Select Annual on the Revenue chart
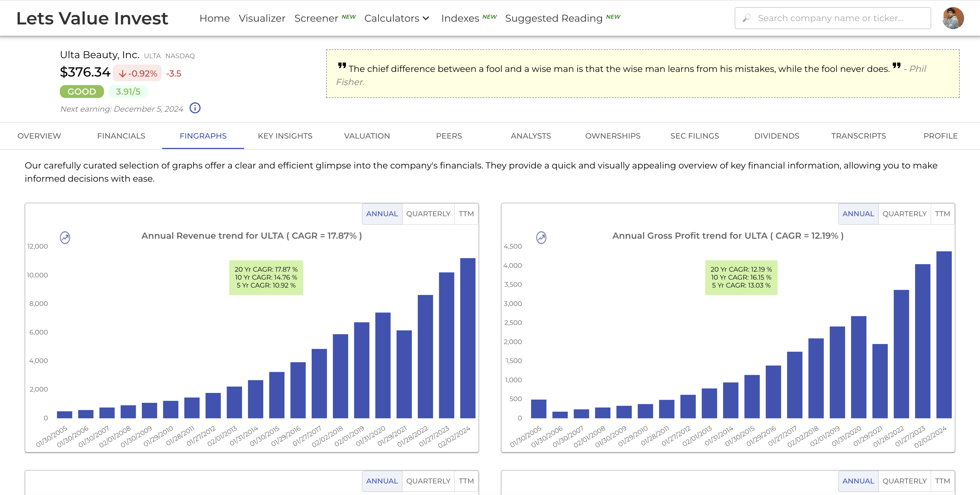980x495 pixels. pos(382,214)
